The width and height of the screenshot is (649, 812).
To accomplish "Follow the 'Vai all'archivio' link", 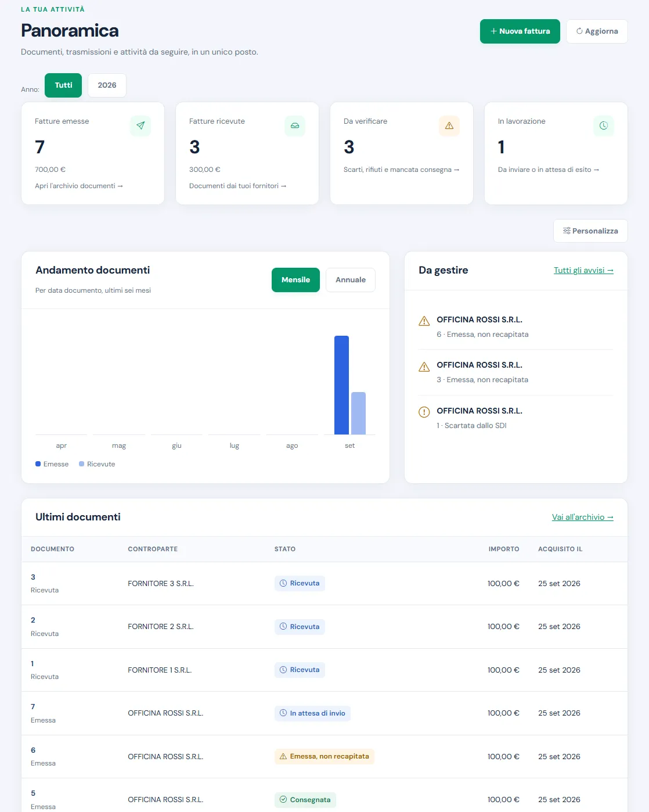I will click(x=583, y=517).
